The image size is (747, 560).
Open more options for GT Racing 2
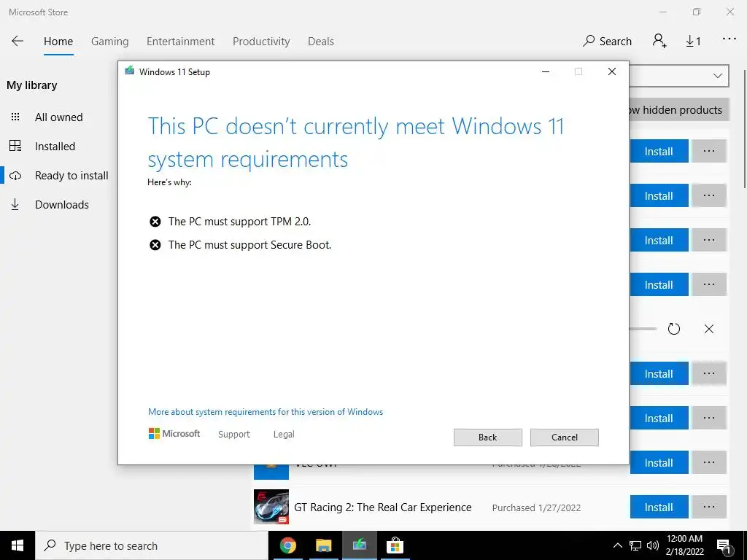(x=709, y=507)
